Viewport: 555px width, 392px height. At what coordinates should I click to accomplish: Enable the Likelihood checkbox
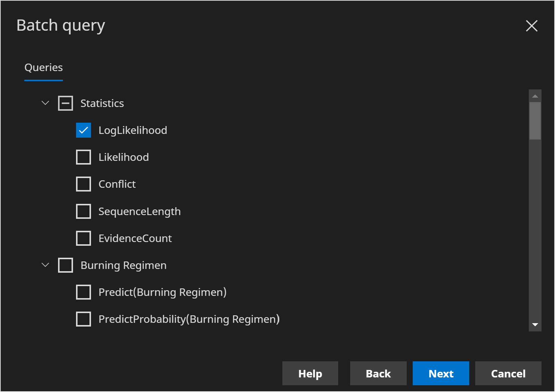pyautogui.click(x=84, y=157)
